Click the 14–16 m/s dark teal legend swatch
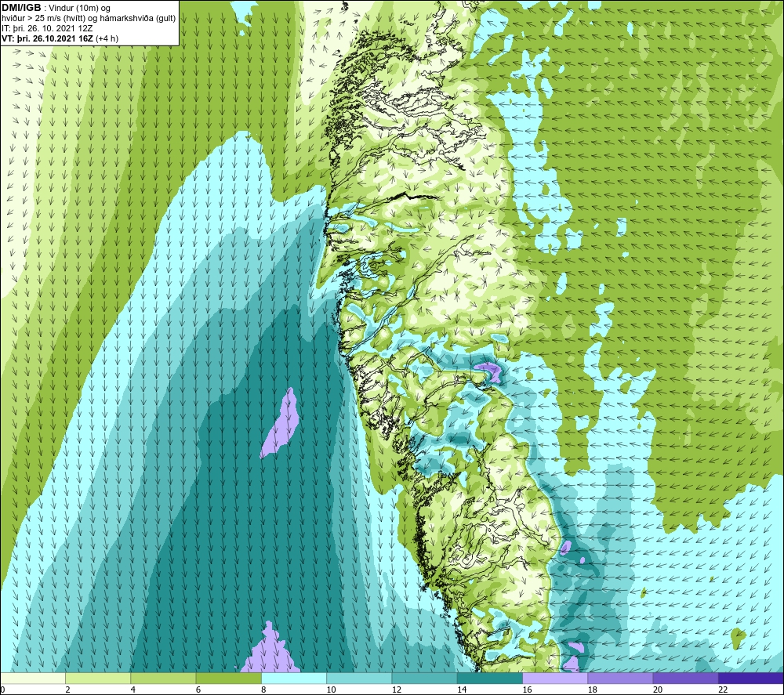 pyautogui.click(x=490, y=678)
